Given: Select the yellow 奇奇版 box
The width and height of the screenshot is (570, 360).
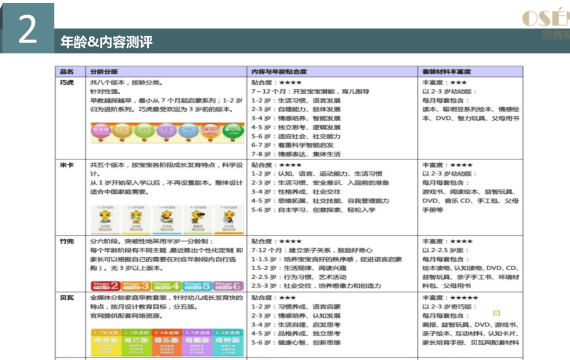Looking at the screenshot, I should [106, 343].
